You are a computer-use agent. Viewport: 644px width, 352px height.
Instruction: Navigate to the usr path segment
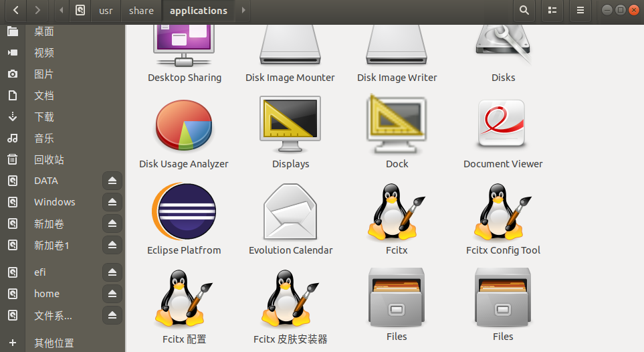tap(106, 10)
